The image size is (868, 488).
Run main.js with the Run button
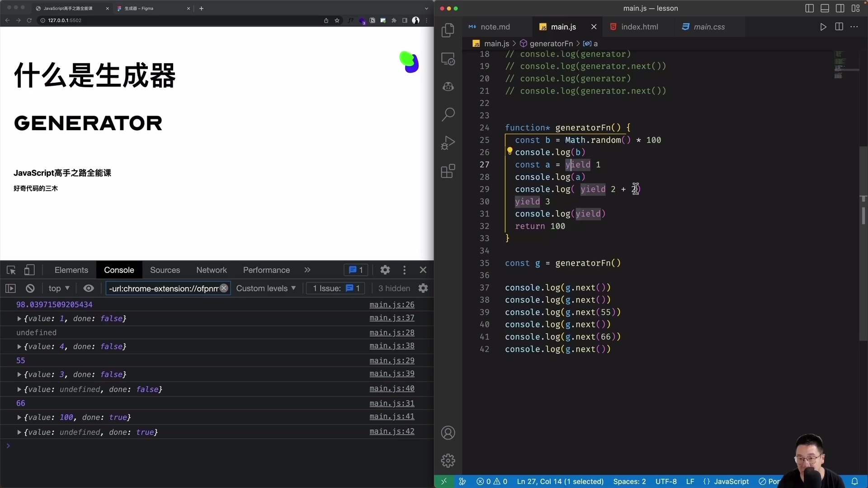point(823,27)
